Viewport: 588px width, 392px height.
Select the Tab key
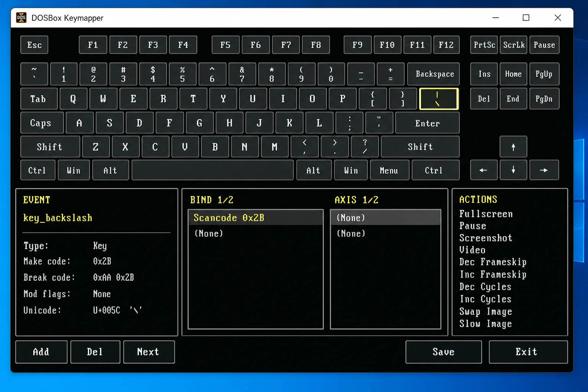click(x=39, y=99)
